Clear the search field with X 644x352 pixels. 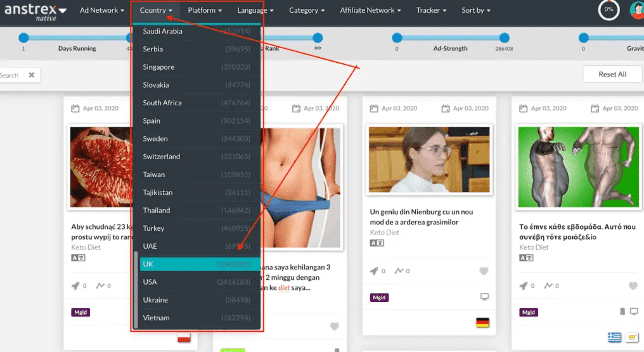click(32, 75)
